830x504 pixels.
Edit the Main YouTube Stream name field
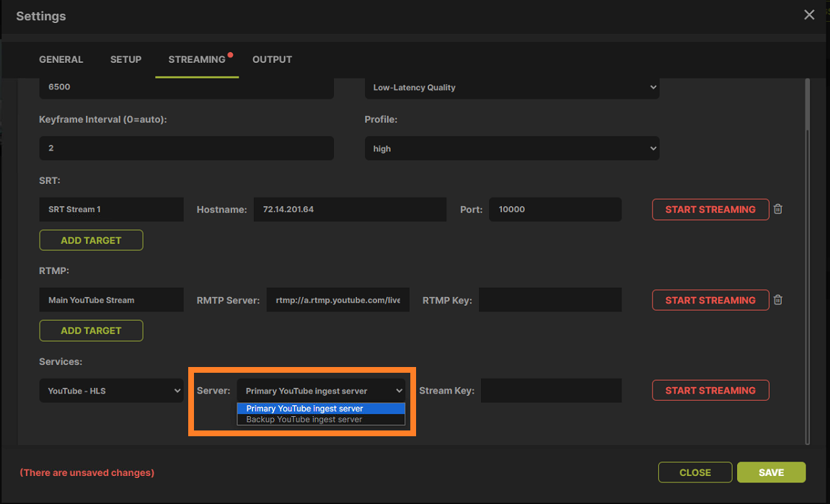[111, 300]
